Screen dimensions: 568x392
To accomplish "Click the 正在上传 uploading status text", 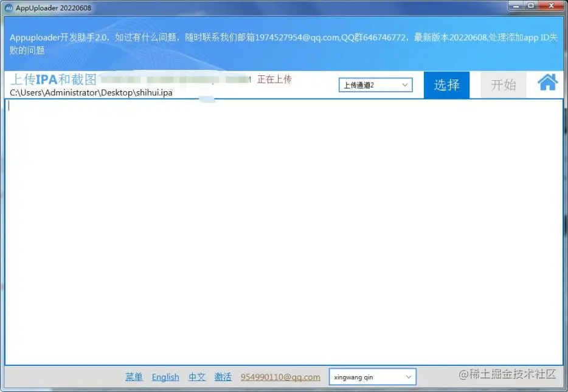I will [274, 80].
